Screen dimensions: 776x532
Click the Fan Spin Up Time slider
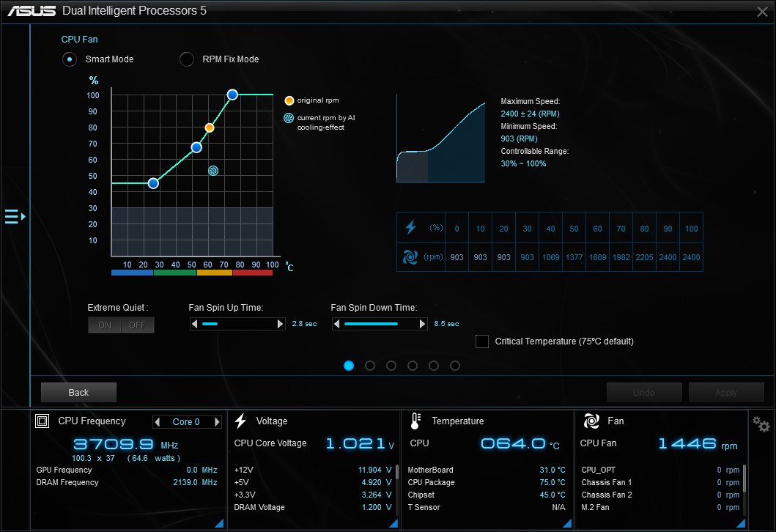[237, 324]
